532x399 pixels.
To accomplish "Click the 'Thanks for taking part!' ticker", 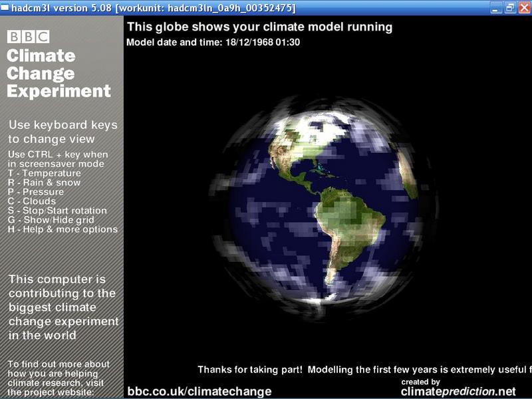I will click(364, 370).
